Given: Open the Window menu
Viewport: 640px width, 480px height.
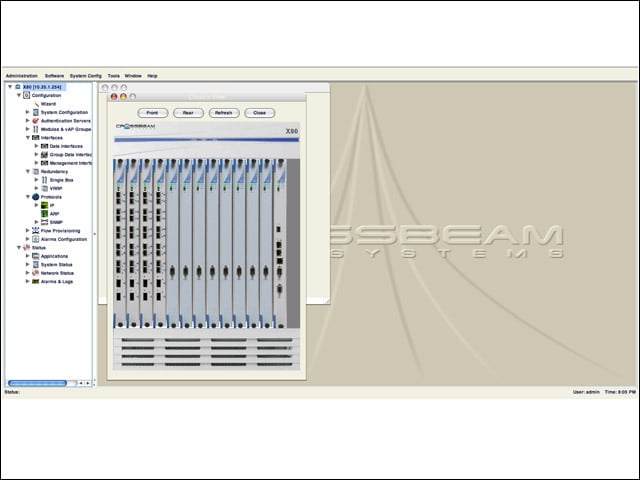Looking at the screenshot, I should (133, 76).
